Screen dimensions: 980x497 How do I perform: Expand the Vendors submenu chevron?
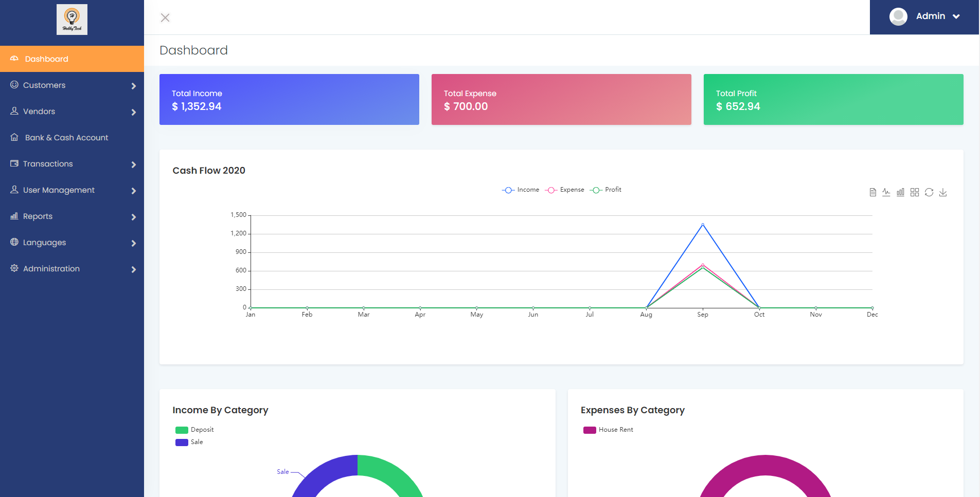click(x=134, y=112)
